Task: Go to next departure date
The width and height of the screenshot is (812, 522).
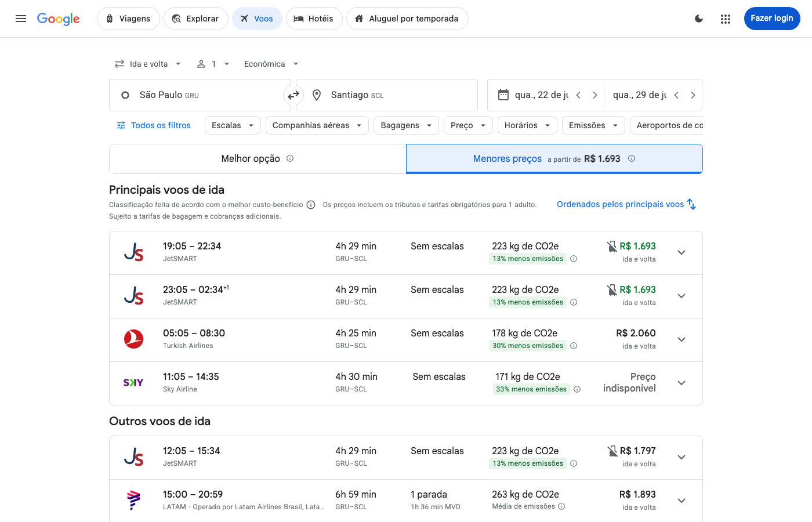Action: tap(595, 95)
